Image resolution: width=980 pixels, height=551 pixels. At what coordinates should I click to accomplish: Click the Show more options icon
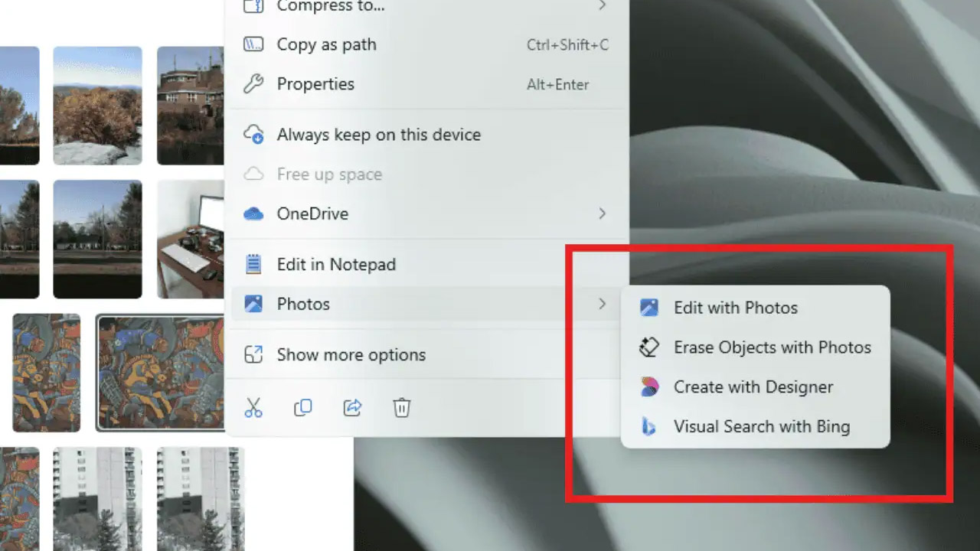click(x=253, y=355)
